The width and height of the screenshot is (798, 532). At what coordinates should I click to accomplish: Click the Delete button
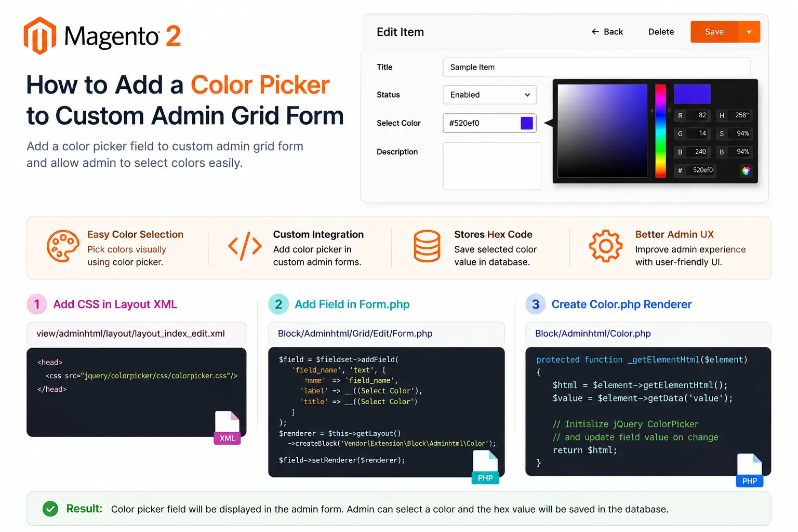pyautogui.click(x=661, y=32)
